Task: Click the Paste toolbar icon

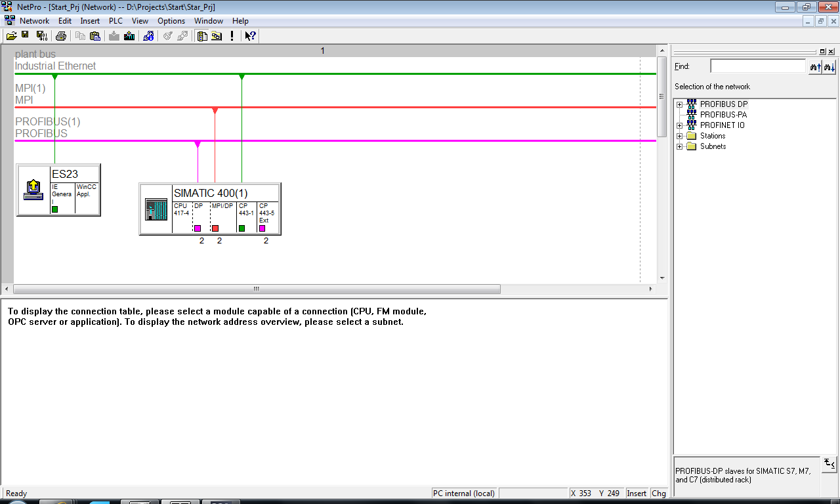Action: coord(95,35)
